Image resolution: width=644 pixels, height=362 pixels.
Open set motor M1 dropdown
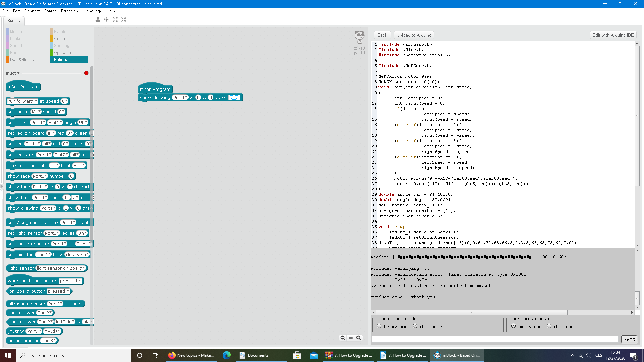[x=36, y=112]
